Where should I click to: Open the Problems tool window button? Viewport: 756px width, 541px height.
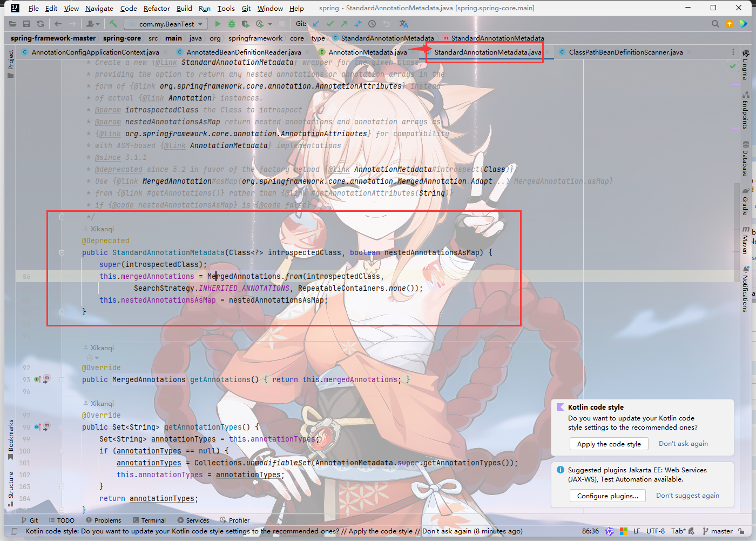(103, 520)
